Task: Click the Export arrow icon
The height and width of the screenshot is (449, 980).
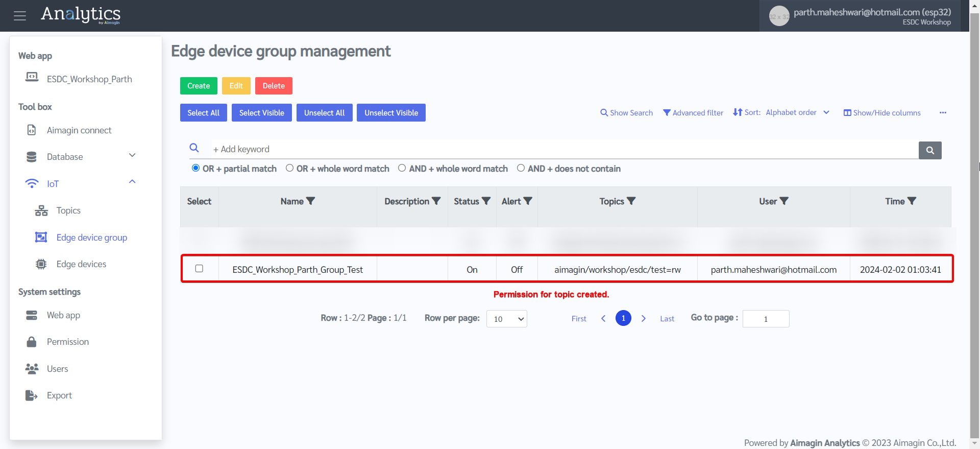Action: (x=32, y=395)
